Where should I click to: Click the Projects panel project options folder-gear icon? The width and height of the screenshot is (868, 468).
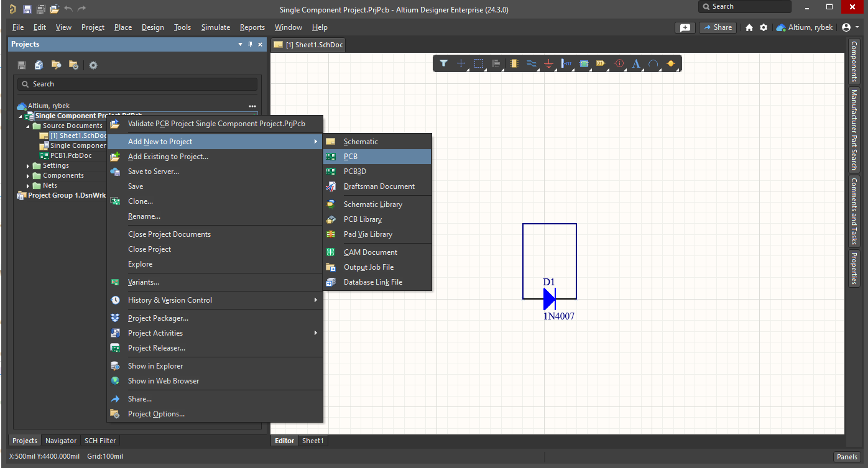pos(73,65)
